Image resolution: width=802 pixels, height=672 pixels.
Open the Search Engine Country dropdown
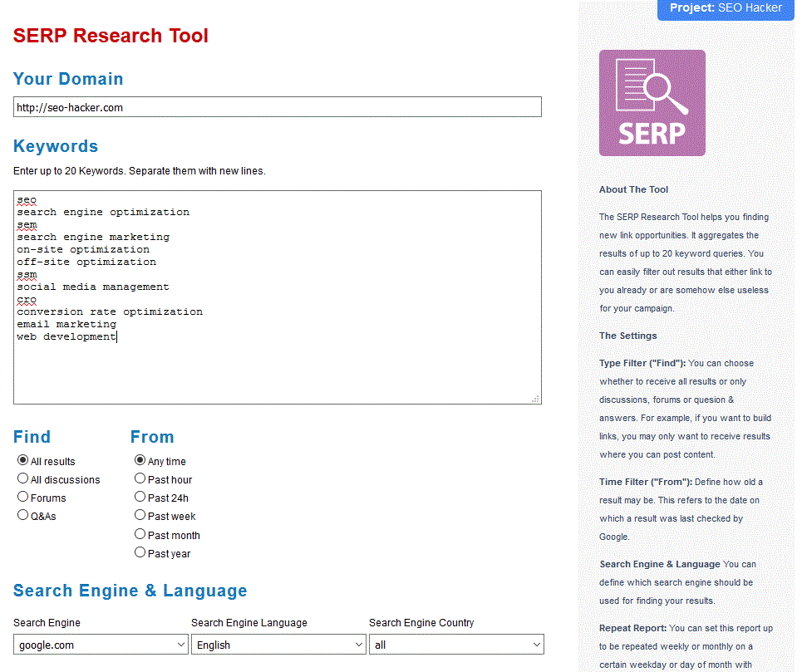point(456,645)
